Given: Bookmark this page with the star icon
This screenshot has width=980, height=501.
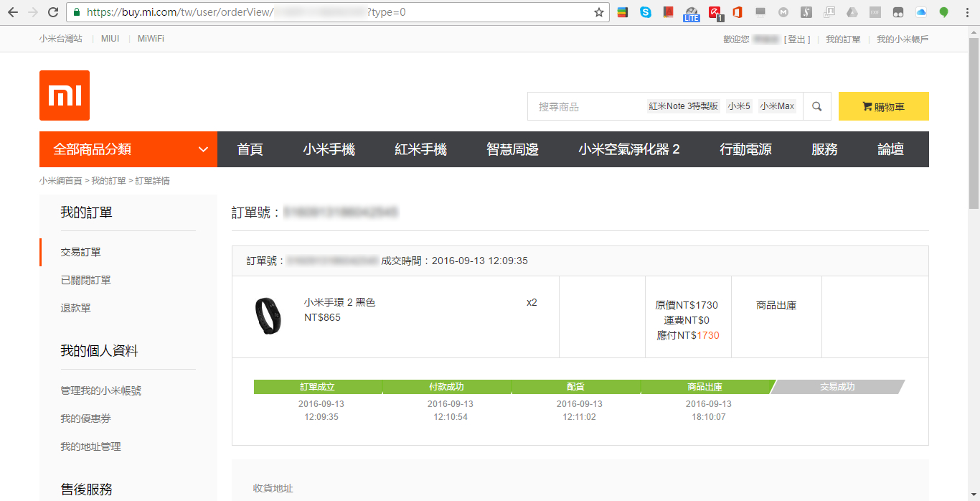Looking at the screenshot, I should tap(599, 12).
